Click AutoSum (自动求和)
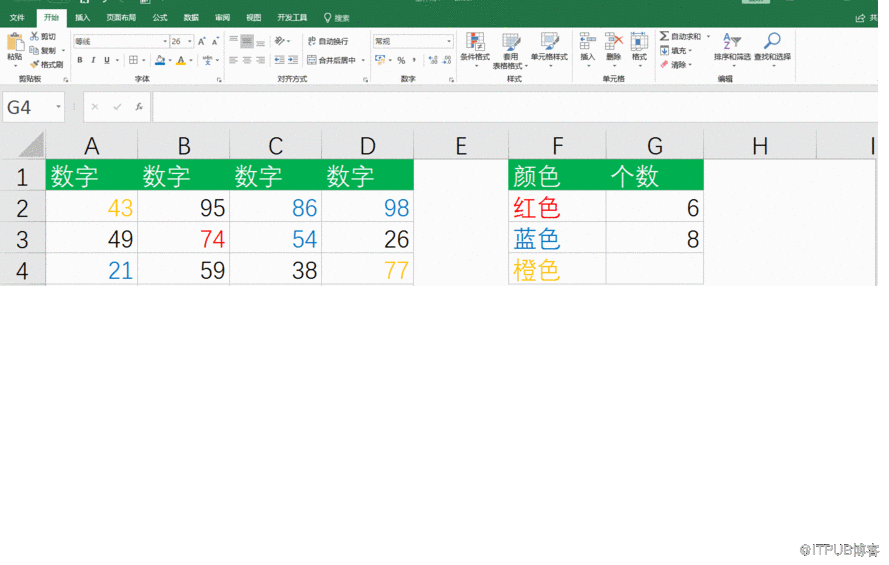Screen dimensions: 889x565 (680, 36)
